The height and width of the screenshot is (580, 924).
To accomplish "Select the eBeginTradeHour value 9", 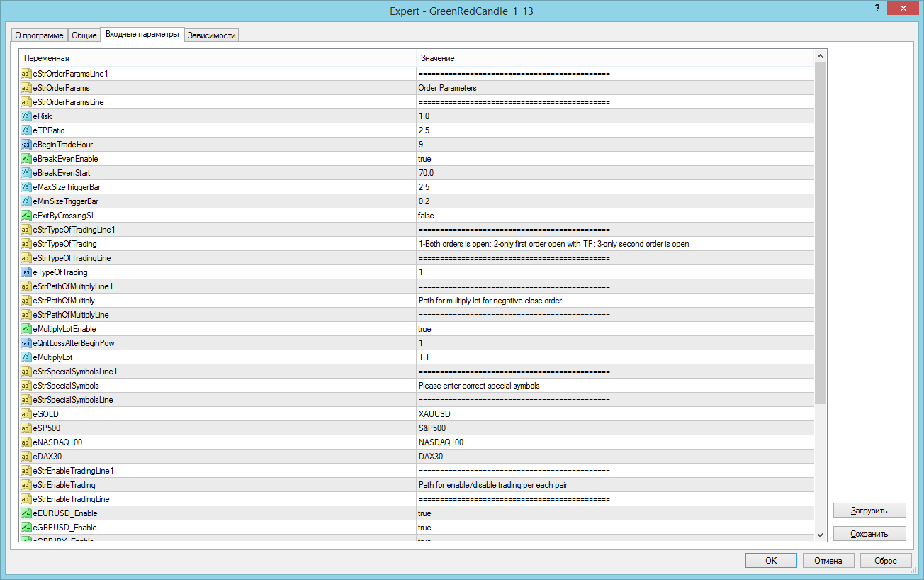I will [421, 145].
